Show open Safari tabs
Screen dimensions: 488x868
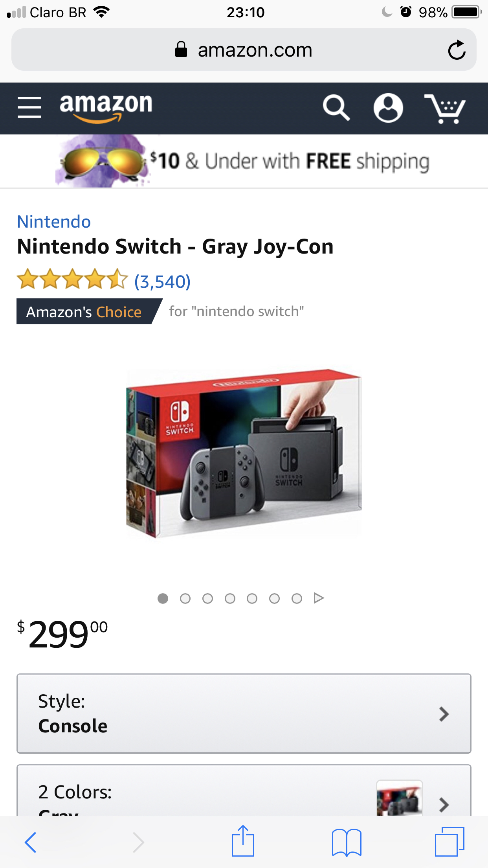pos(449,842)
